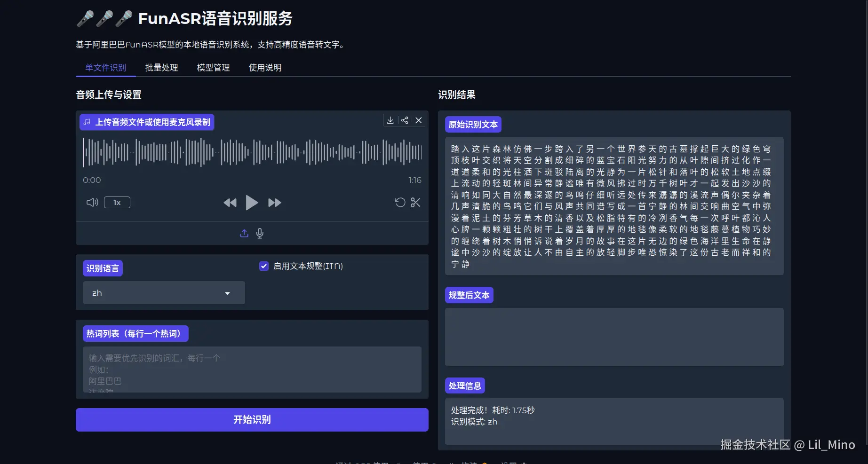
Task: Change playback speed from 1x
Action: pos(117,203)
